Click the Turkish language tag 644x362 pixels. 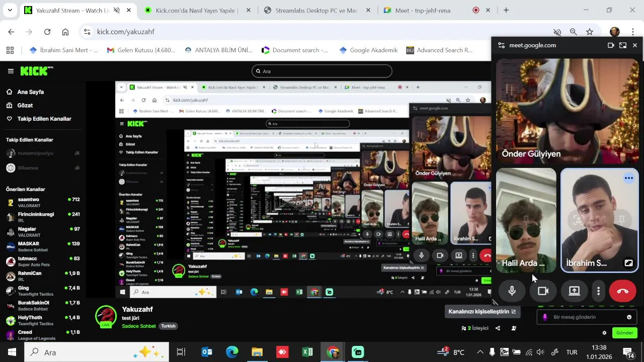pyautogui.click(x=168, y=326)
